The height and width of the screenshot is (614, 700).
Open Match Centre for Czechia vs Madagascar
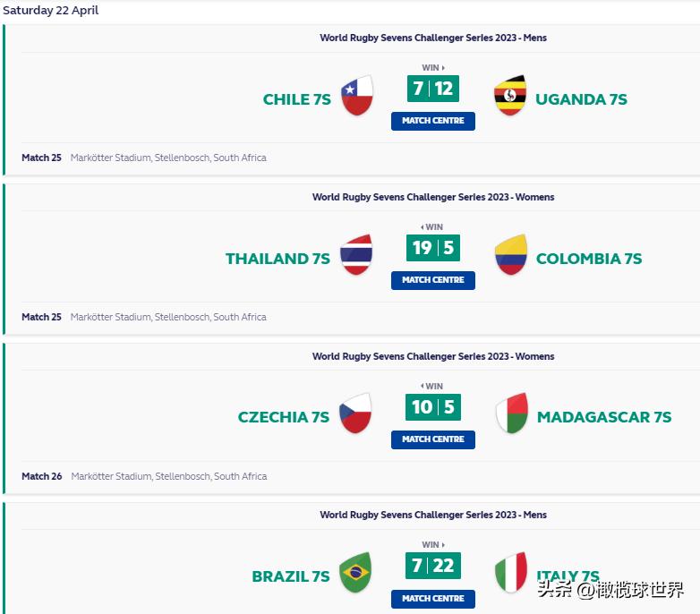pyautogui.click(x=433, y=439)
